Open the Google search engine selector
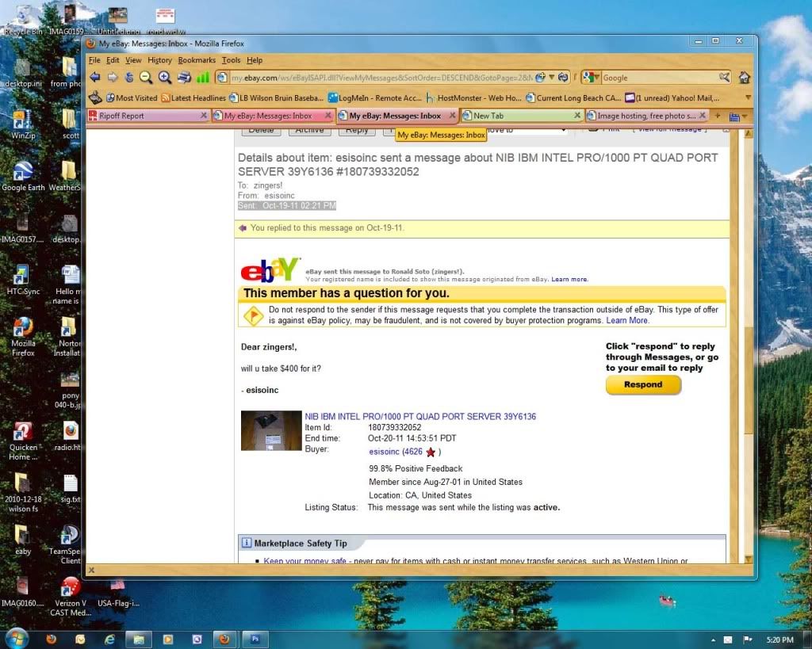The width and height of the screenshot is (812, 649). click(591, 78)
